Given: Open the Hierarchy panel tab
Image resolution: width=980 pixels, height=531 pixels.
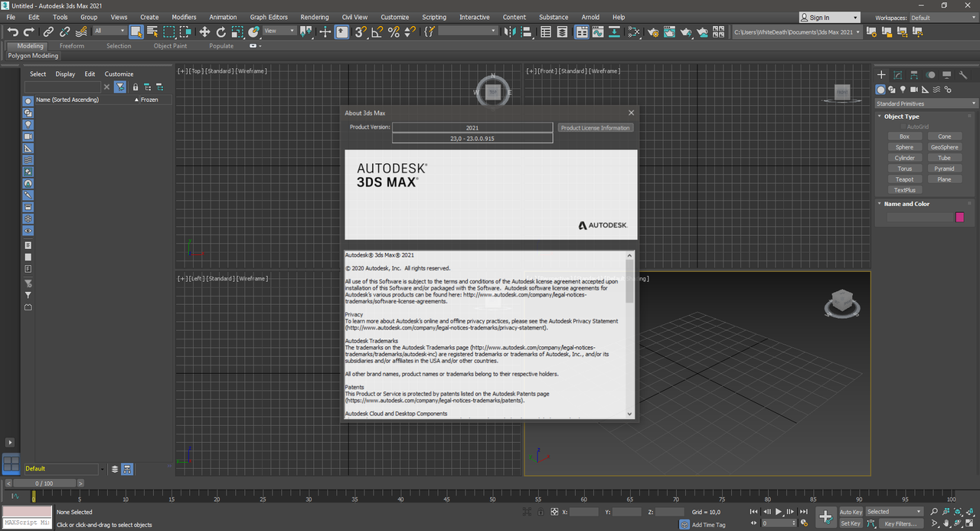Looking at the screenshot, I should point(914,75).
